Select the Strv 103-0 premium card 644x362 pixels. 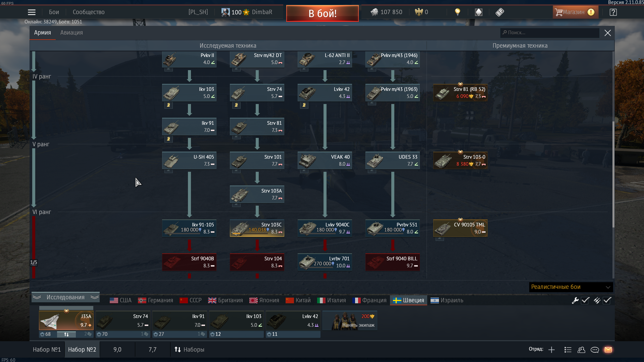(x=460, y=160)
